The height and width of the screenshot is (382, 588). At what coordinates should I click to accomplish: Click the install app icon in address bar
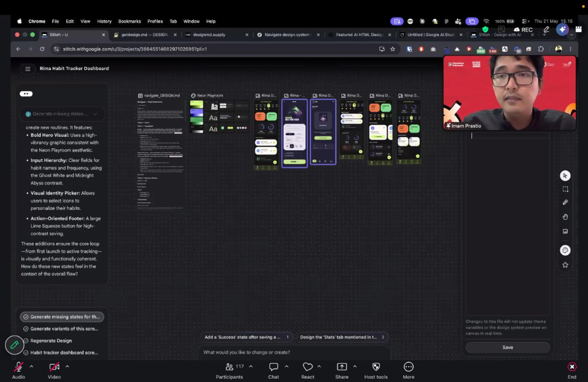[382, 49]
